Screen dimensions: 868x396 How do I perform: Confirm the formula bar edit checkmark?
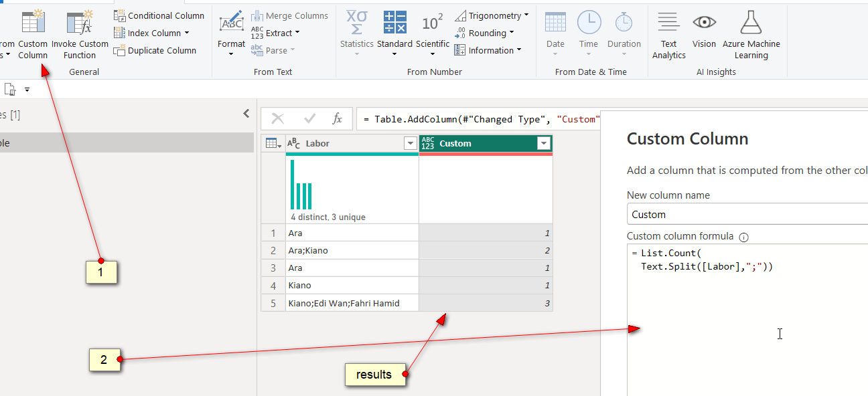click(x=309, y=119)
